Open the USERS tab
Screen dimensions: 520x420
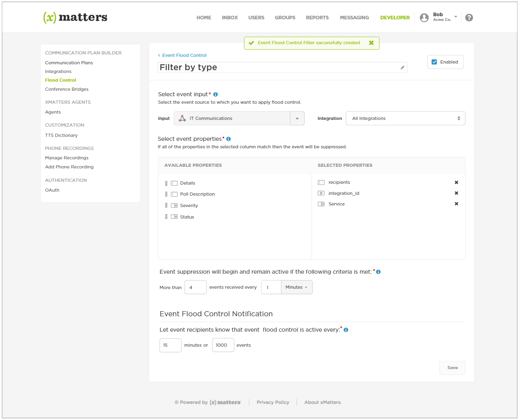click(256, 18)
